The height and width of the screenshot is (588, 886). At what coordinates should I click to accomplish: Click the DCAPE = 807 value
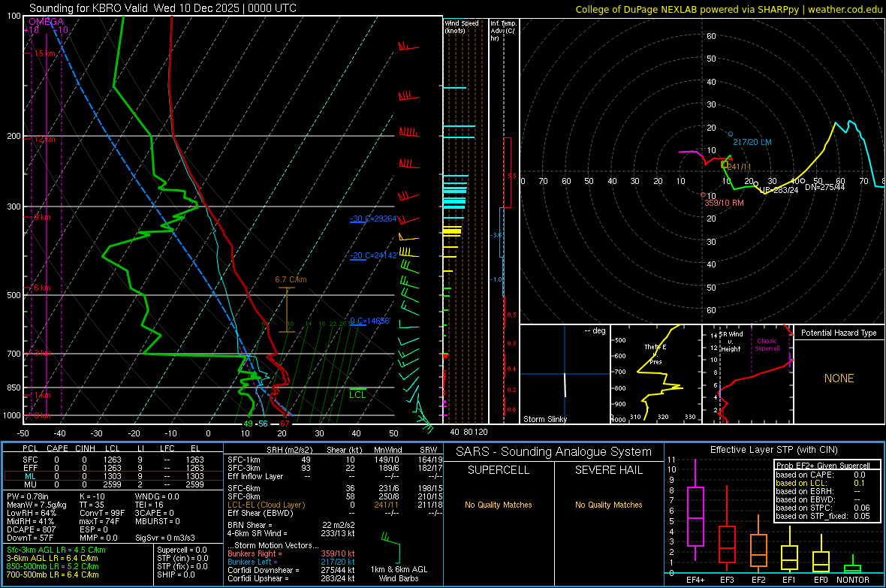coord(31,529)
